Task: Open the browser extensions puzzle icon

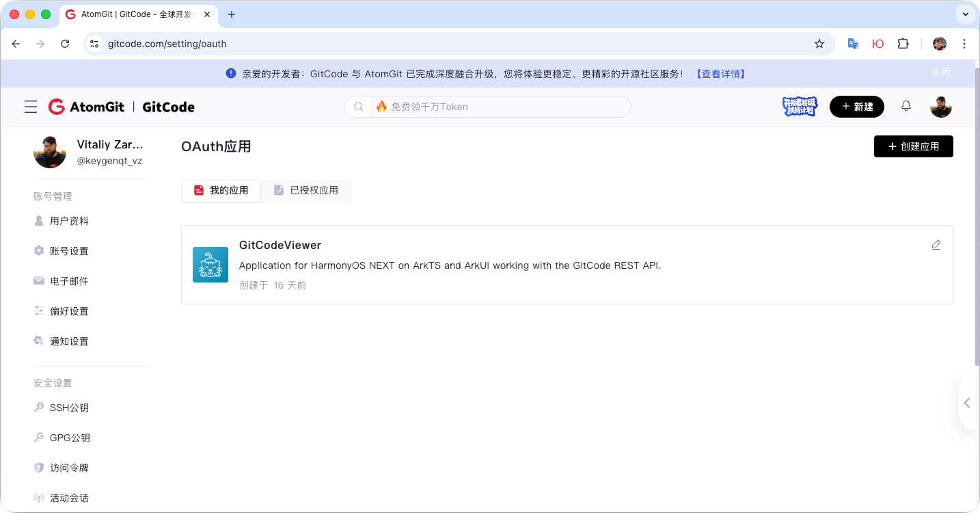Action: click(903, 44)
